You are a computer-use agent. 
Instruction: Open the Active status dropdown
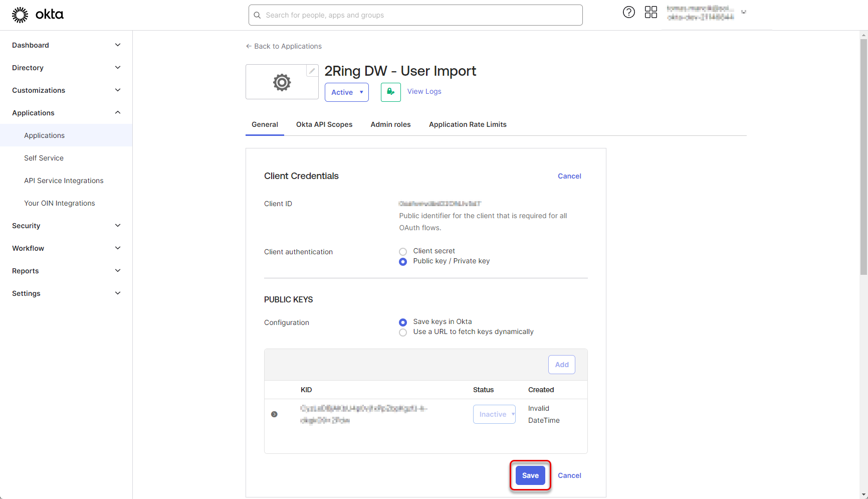(346, 92)
